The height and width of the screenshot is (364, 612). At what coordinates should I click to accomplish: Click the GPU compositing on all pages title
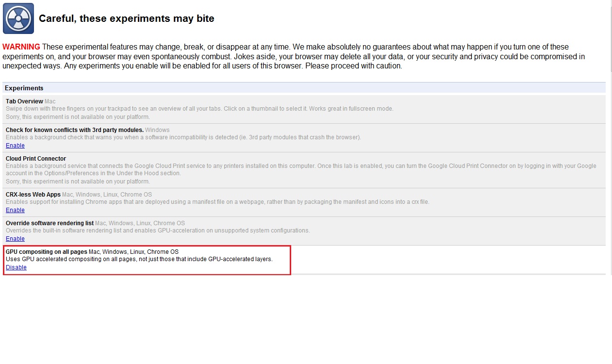coord(47,252)
